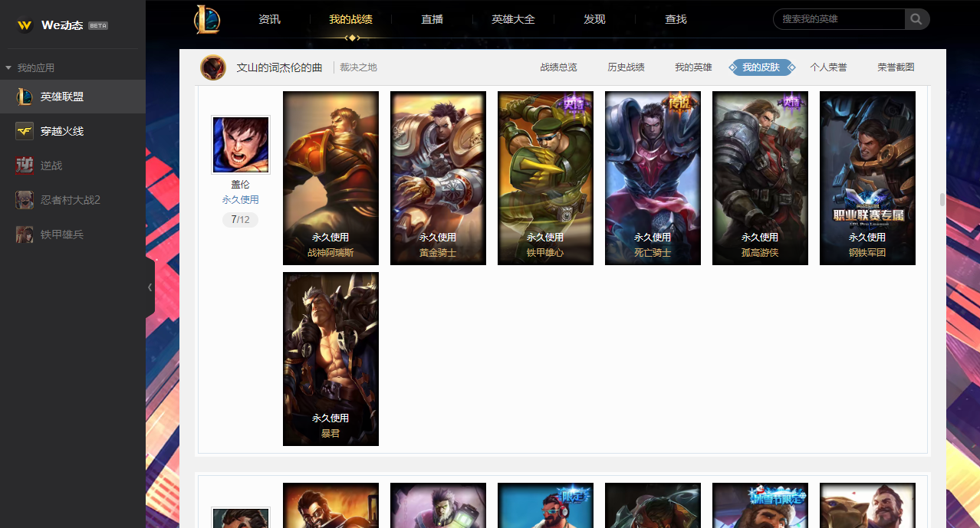Switch to the 战绩总览 tab
The height and width of the screenshot is (528, 980).
(558, 67)
